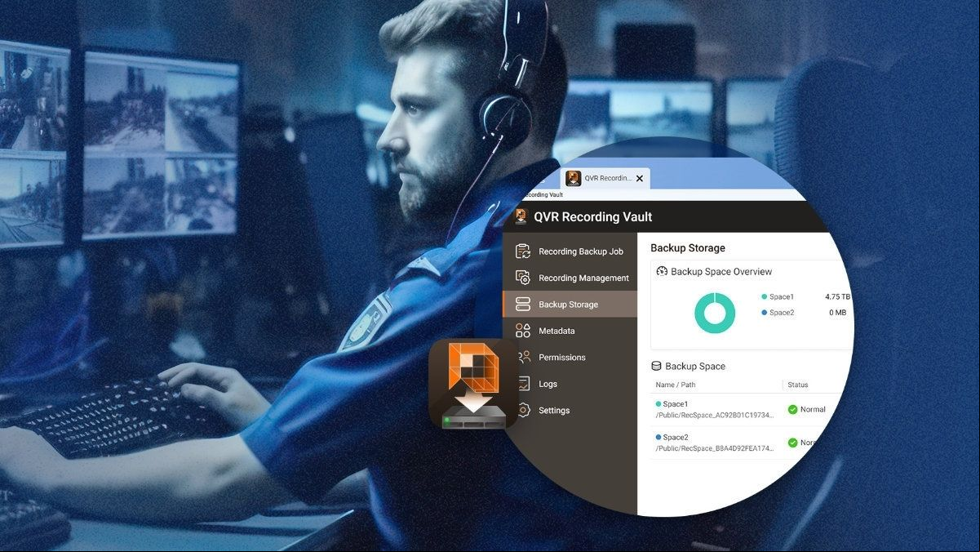Select Backup Storage in the sidebar
This screenshot has width=980, height=552.
pos(570,305)
